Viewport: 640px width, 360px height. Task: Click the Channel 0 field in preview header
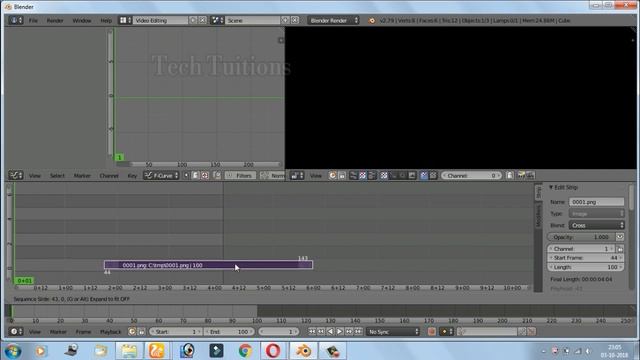471,176
